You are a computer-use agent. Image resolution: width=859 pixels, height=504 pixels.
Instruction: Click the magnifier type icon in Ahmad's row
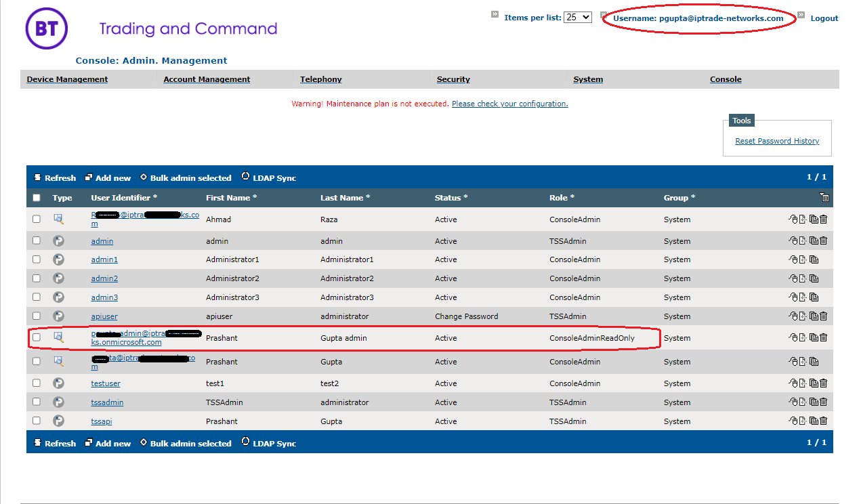(58, 219)
